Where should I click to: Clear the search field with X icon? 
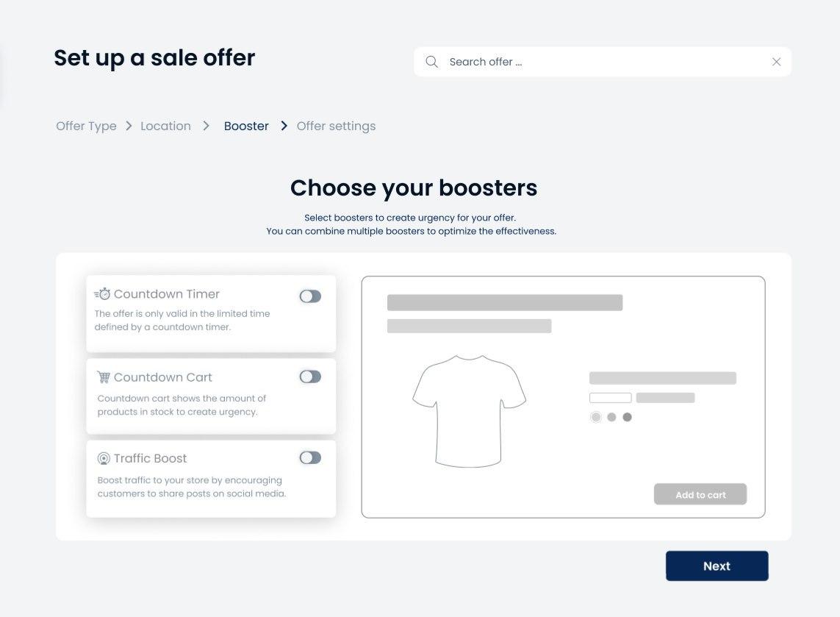(x=776, y=62)
